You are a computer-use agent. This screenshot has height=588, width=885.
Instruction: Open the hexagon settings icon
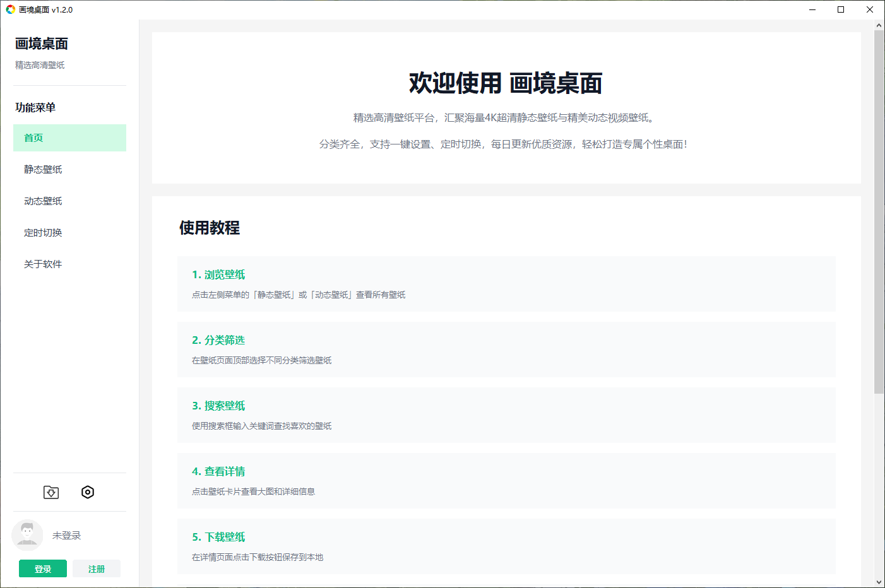(x=88, y=492)
